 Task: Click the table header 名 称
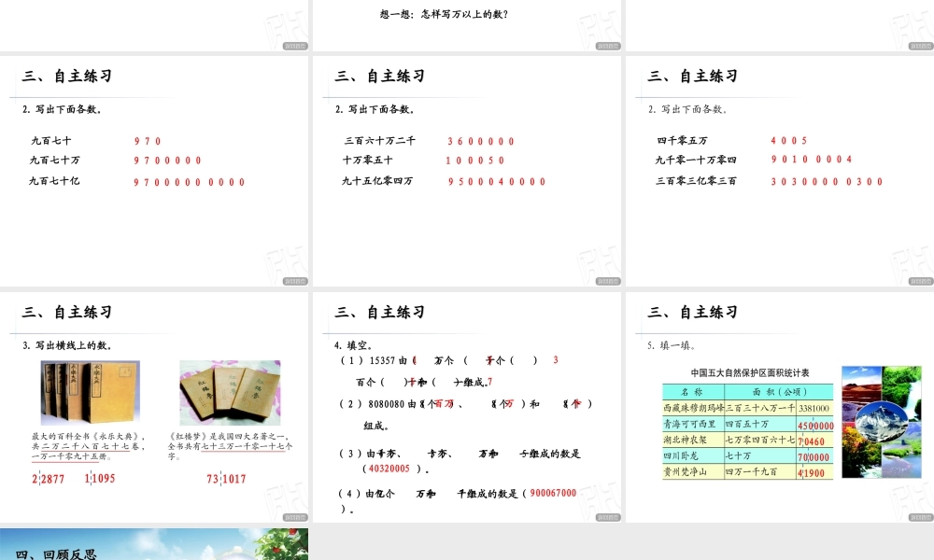coord(693,392)
